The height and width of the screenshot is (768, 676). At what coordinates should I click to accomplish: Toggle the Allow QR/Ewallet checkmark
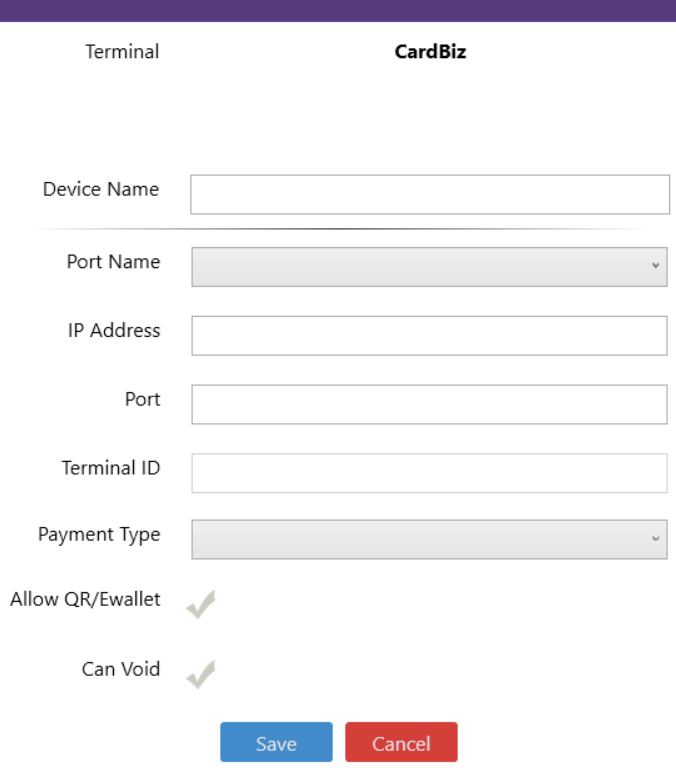[201, 604]
